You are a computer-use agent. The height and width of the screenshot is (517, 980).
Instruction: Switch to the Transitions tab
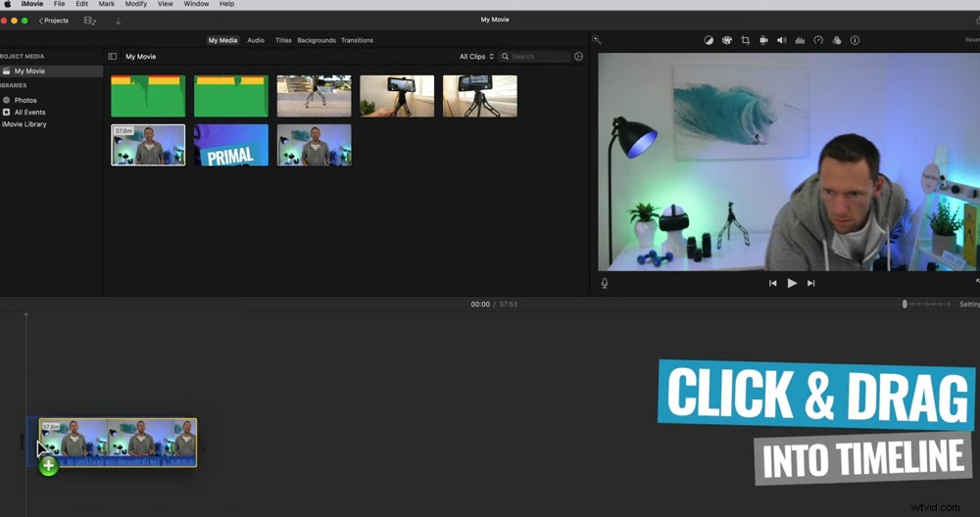pos(357,40)
